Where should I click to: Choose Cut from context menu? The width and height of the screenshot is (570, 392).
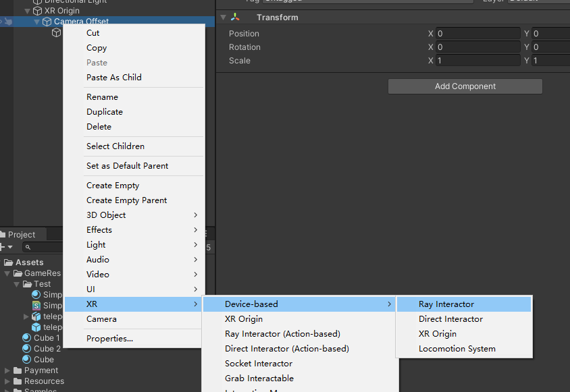coord(134,32)
